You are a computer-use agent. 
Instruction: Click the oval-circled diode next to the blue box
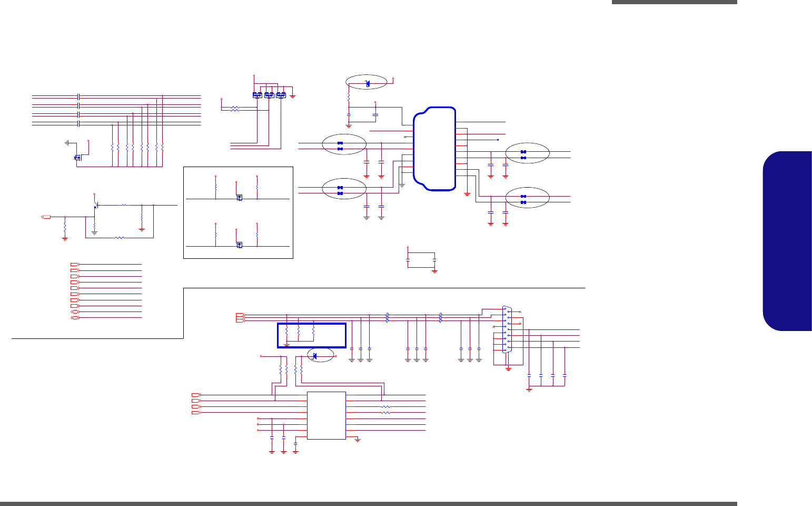click(x=315, y=356)
